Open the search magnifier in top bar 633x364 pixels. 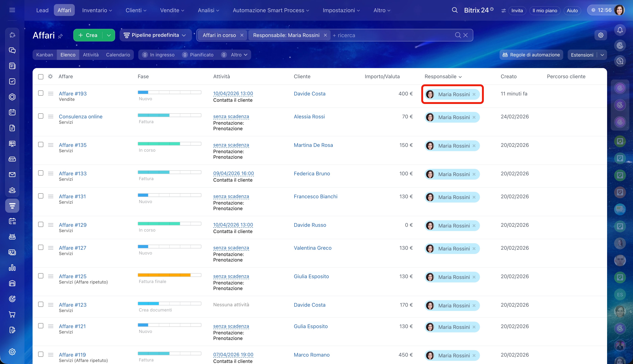pos(454,10)
